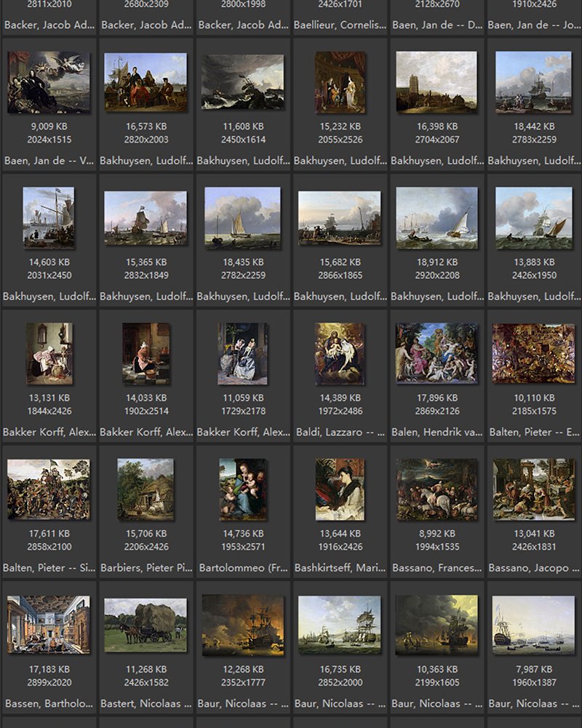This screenshot has height=728, width=582.
Task: Open the Baldi, Lazzaro painting thumbnail
Action: (340, 354)
